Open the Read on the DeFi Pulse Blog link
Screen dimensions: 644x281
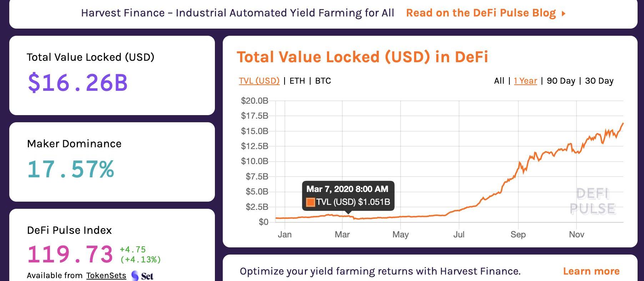(481, 13)
